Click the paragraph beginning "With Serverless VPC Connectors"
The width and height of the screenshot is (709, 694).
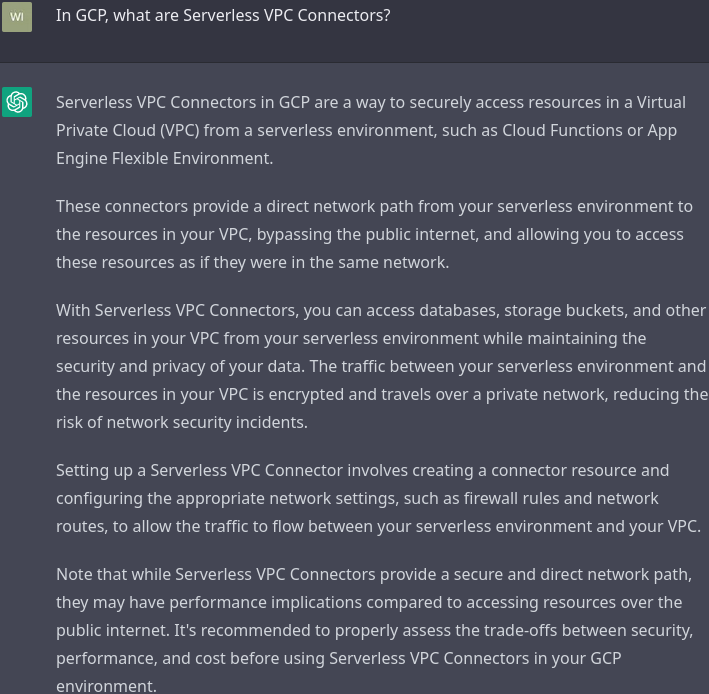point(380,366)
